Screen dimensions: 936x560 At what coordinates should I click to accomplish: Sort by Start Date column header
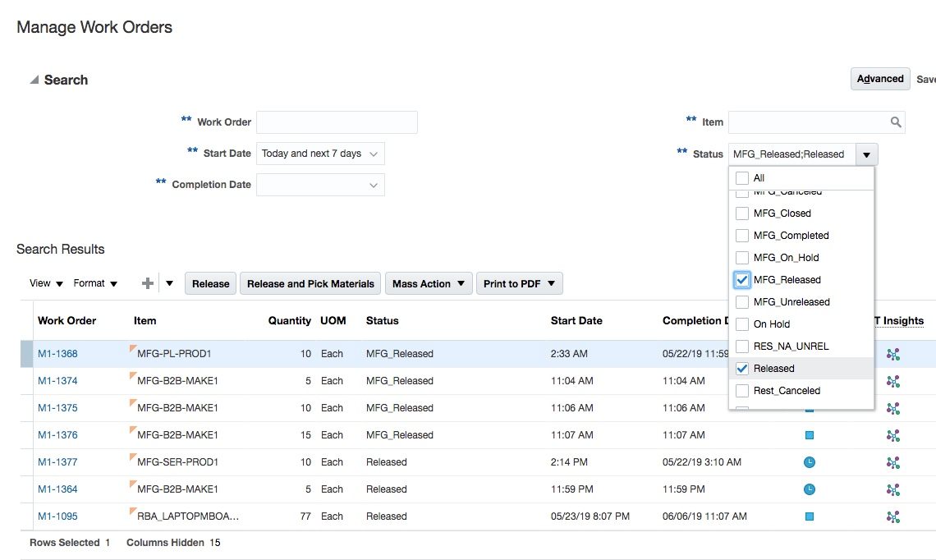pyautogui.click(x=576, y=320)
